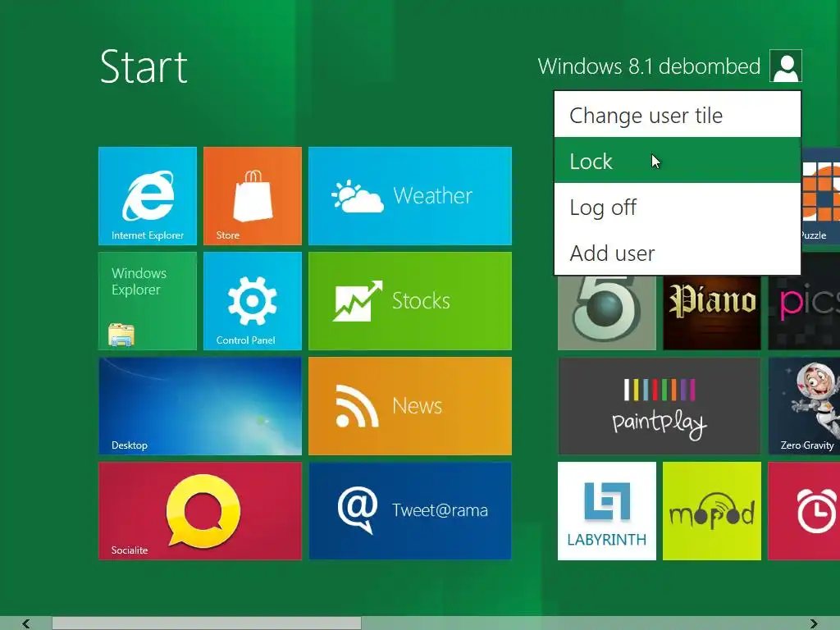This screenshot has height=630, width=840.
Task: Open the Control Panel tile
Action: click(x=253, y=301)
